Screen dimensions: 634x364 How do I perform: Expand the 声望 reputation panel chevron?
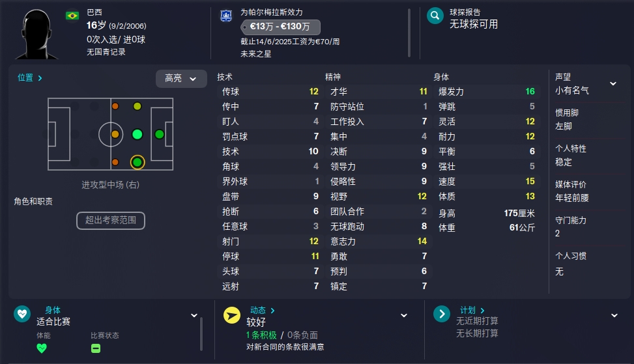[613, 83]
